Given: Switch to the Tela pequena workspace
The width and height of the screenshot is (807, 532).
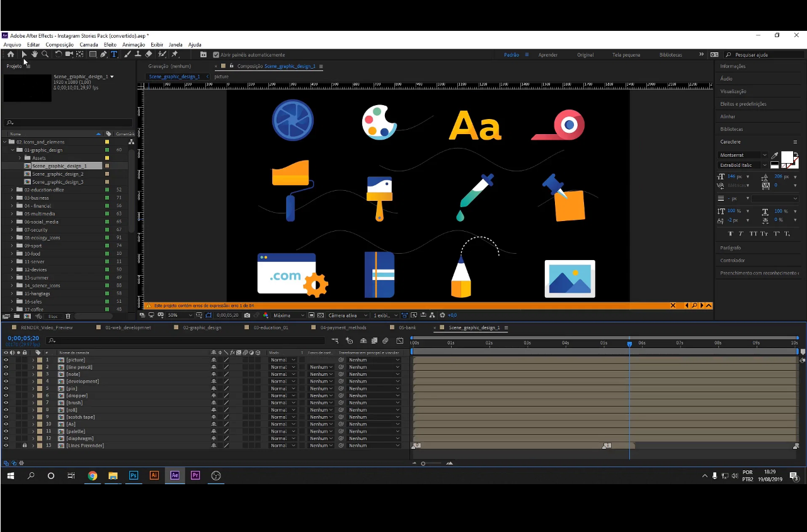Looking at the screenshot, I should (x=625, y=55).
